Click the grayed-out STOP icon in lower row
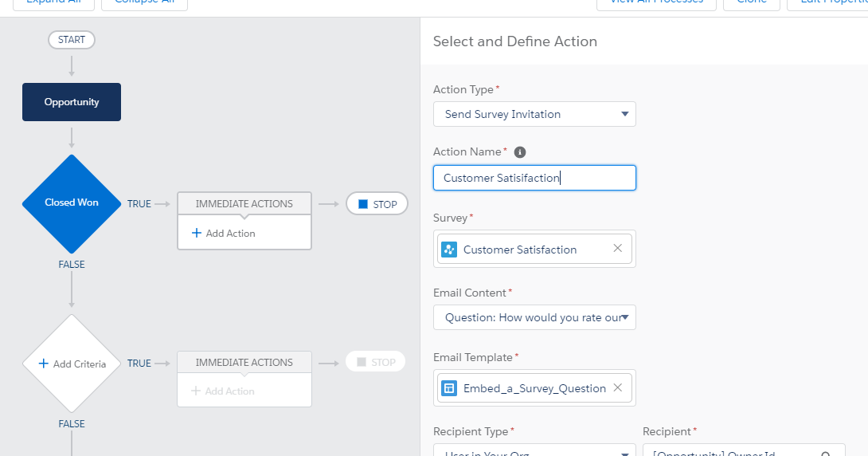This screenshot has width=868, height=456. click(362, 362)
